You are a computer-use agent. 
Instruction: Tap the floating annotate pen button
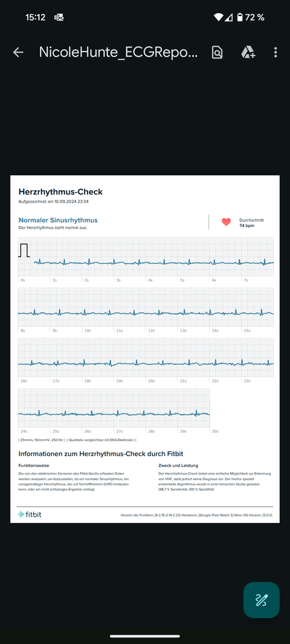click(261, 600)
